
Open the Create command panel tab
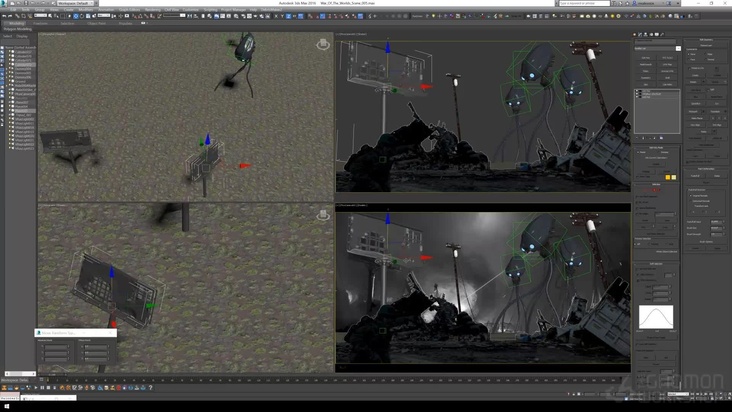(634, 34)
